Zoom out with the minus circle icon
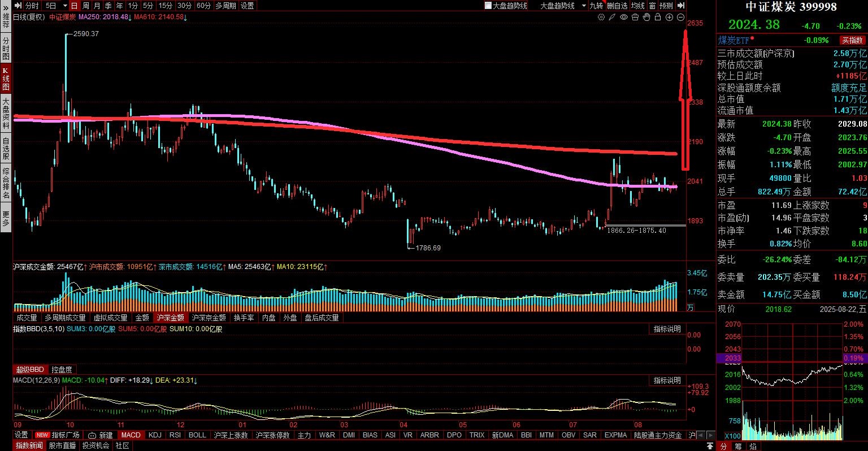Viewport: 868px width, 451px height. [x=681, y=18]
